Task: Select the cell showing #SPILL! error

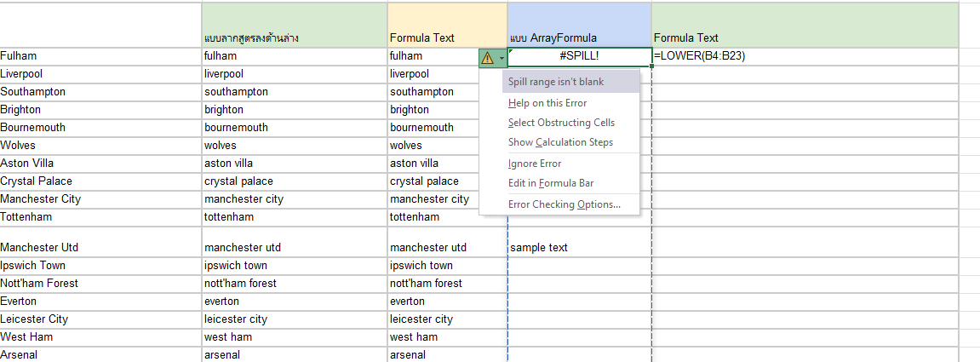Action: [579, 56]
